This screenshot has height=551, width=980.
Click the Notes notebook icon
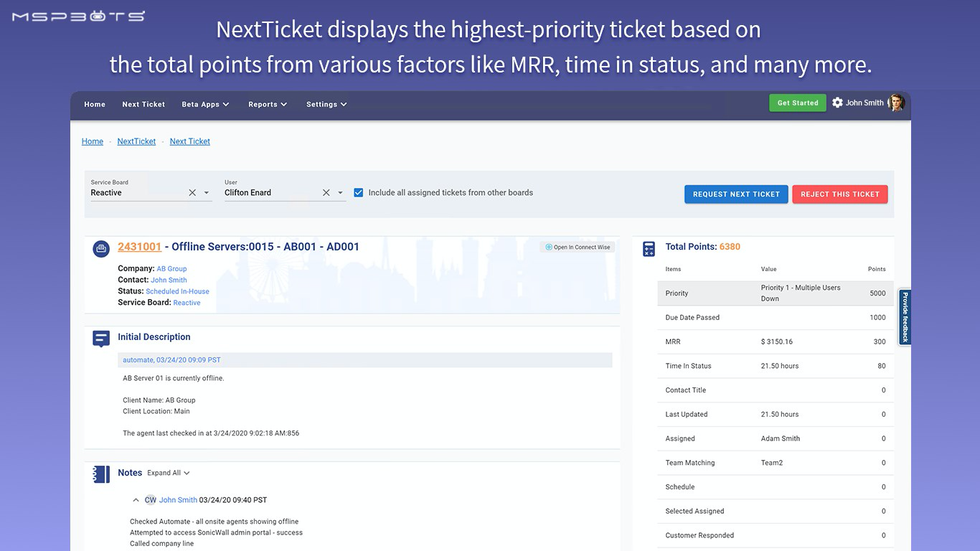coord(101,474)
